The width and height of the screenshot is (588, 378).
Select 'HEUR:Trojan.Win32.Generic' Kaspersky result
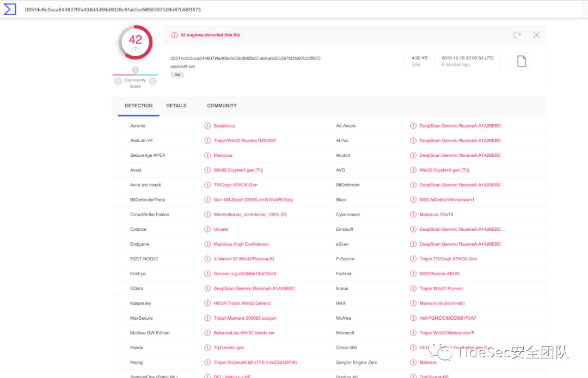pos(242,303)
